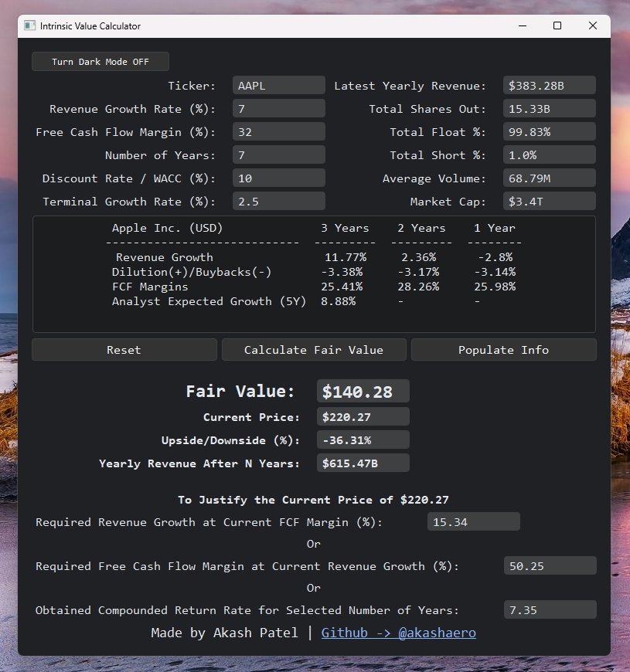This screenshot has height=672, width=630.
Task: Click the Upside/Downside result -36.31%
Action: pyautogui.click(x=363, y=440)
